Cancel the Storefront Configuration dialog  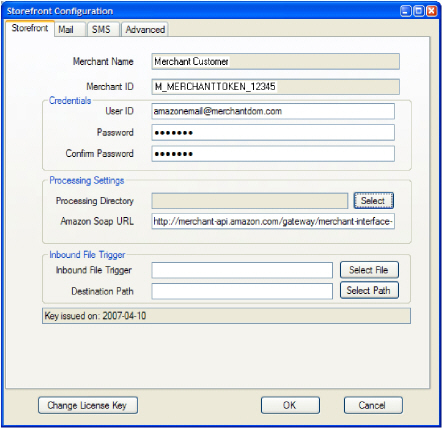[x=373, y=405]
